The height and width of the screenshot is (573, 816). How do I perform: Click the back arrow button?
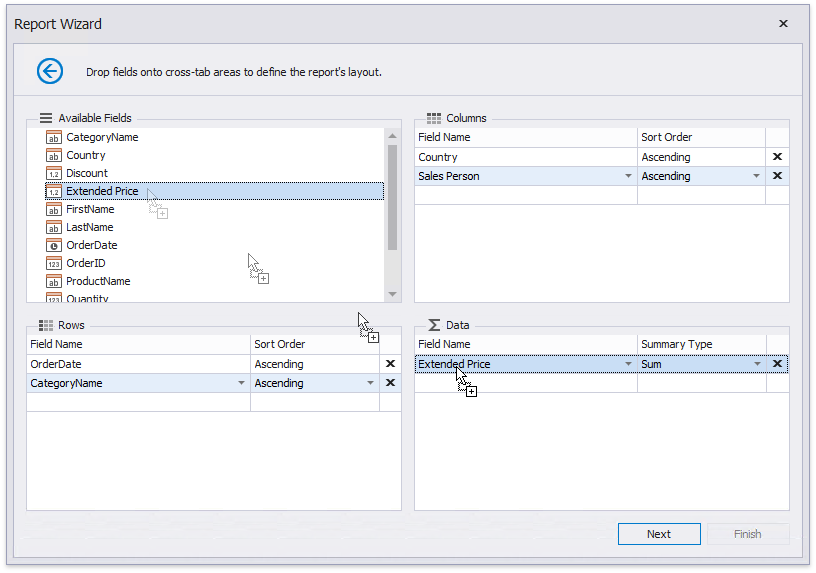[50, 71]
